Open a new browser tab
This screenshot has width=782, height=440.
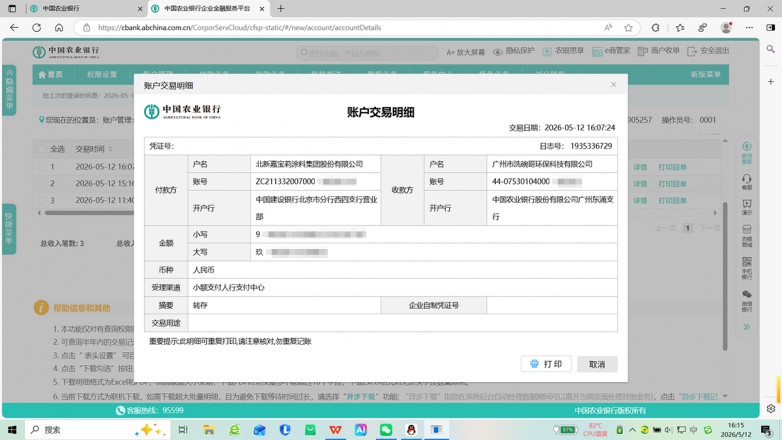[281, 8]
